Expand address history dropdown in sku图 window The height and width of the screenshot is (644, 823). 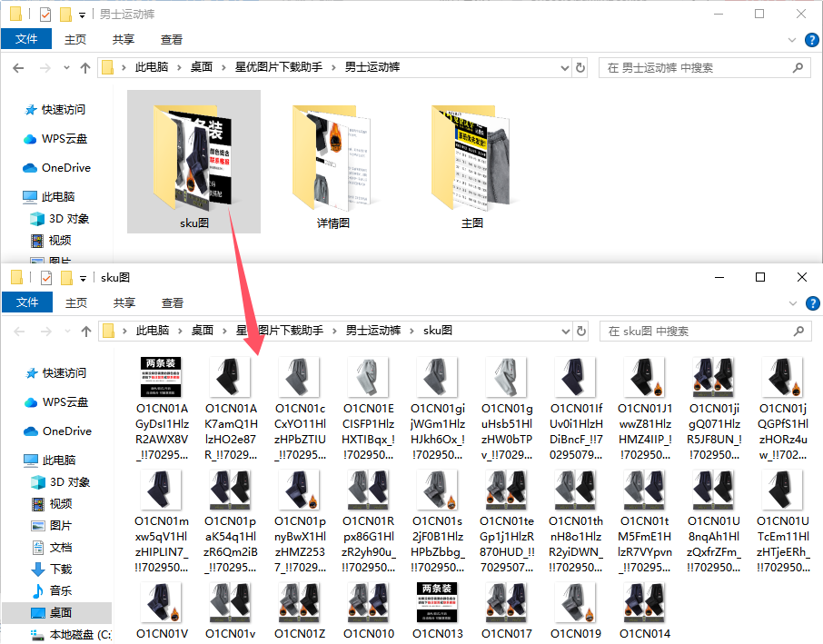566,332
